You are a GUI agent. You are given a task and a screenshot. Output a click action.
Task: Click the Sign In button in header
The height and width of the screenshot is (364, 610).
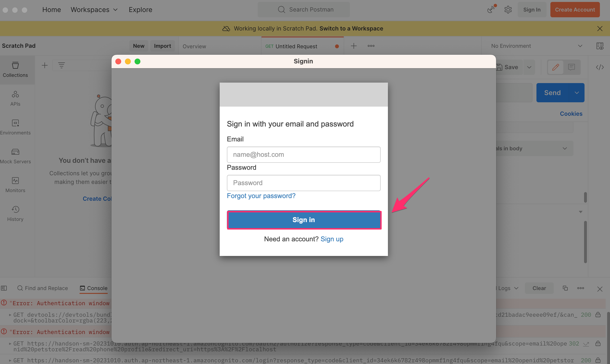[x=532, y=10]
